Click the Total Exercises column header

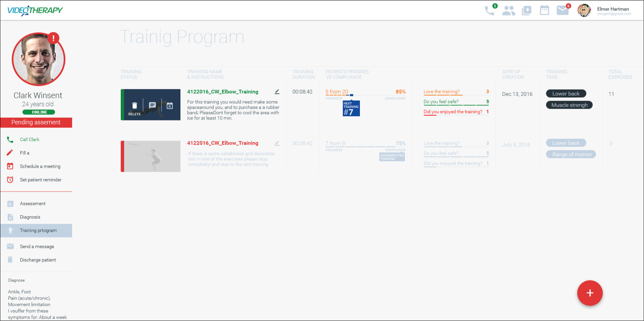(x=620, y=74)
